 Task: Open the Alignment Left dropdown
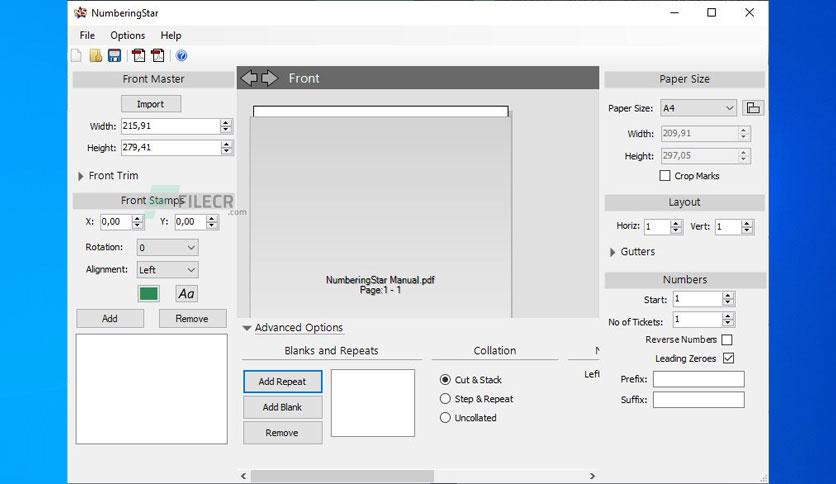(x=167, y=270)
